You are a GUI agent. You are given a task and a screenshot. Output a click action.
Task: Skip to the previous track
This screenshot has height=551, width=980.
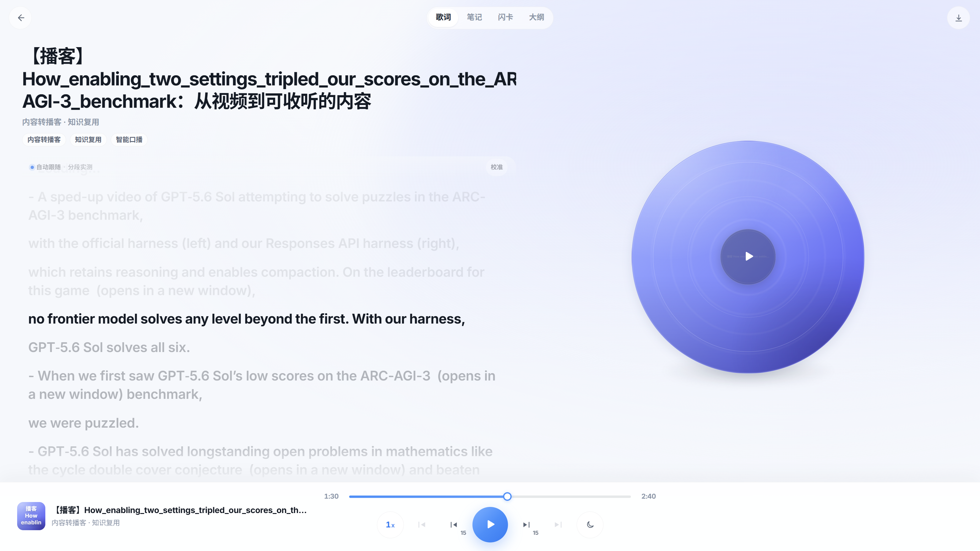pyautogui.click(x=421, y=525)
